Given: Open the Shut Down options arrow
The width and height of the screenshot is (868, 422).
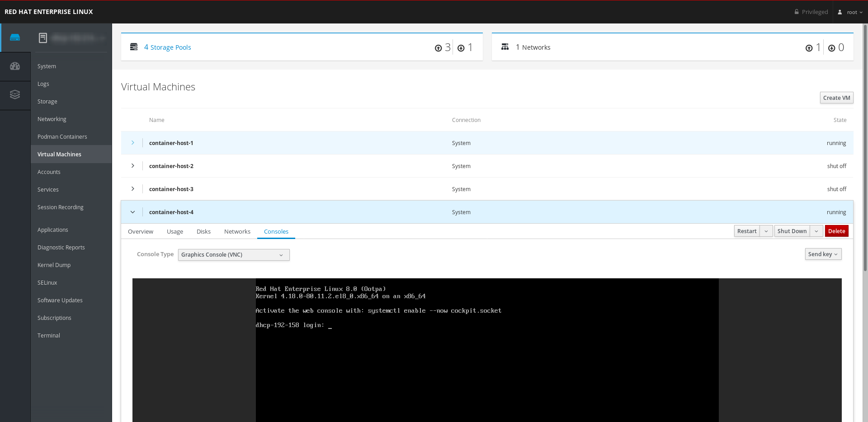Looking at the screenshot, I should click(816, 231).
